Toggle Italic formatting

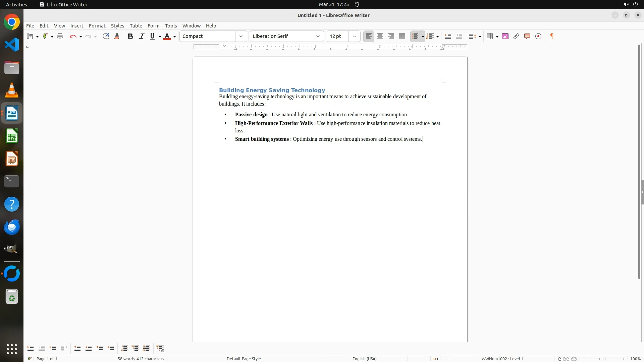pyautogui.click(x=142, y=36)
